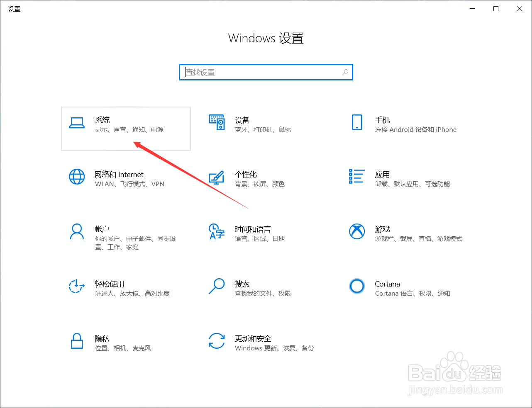The height and width of the screenshot is (408, 532).
Task: Select the 隐私 description text 位置、相机、麦克风
Action: pyautogui.click(x=122, y=348)
